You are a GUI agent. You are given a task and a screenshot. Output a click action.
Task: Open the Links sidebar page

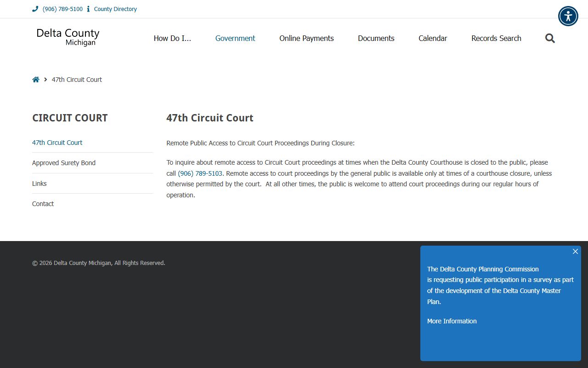coord(40,184)
